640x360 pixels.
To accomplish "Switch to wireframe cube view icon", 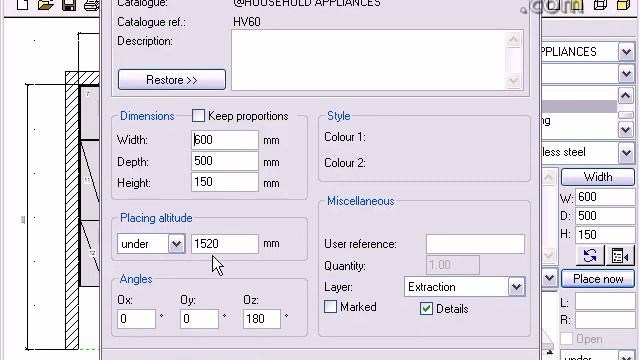I will pos(600,5).
